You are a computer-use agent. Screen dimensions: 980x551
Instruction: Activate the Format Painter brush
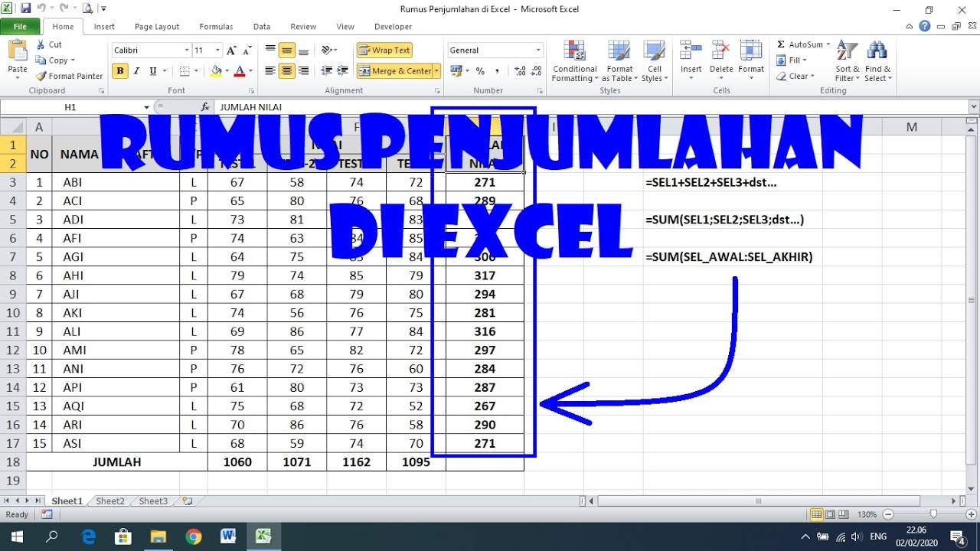click(x=41, y=76)
